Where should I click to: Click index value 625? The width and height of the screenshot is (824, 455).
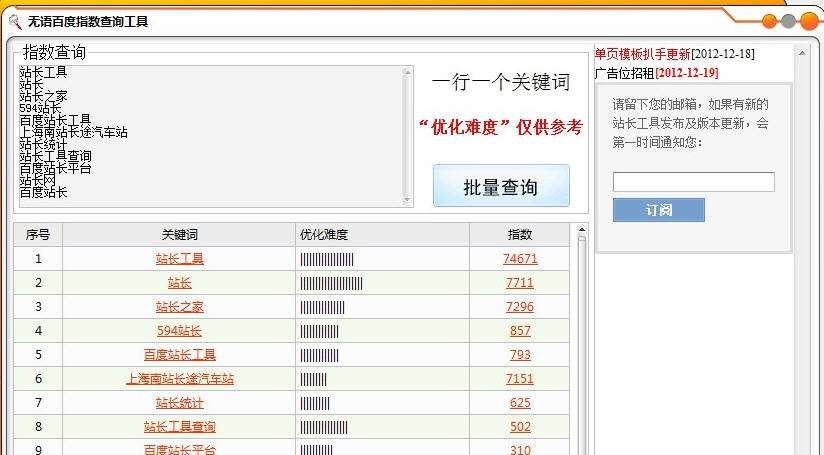pyautogui.click(x=520, y=402)
